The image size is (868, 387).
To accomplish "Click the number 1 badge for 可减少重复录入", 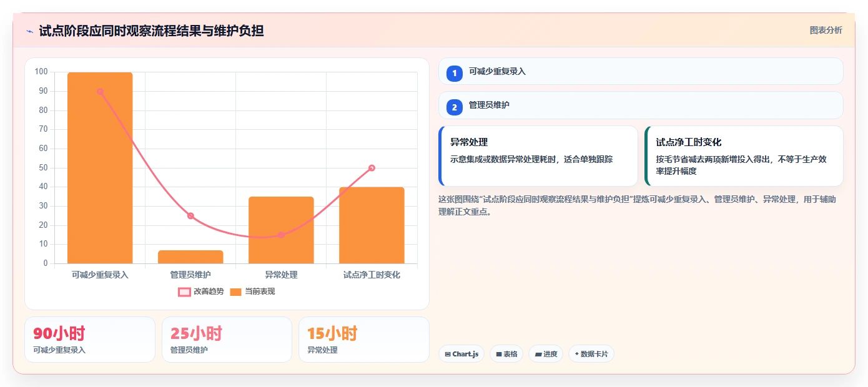I will point(455,73).
